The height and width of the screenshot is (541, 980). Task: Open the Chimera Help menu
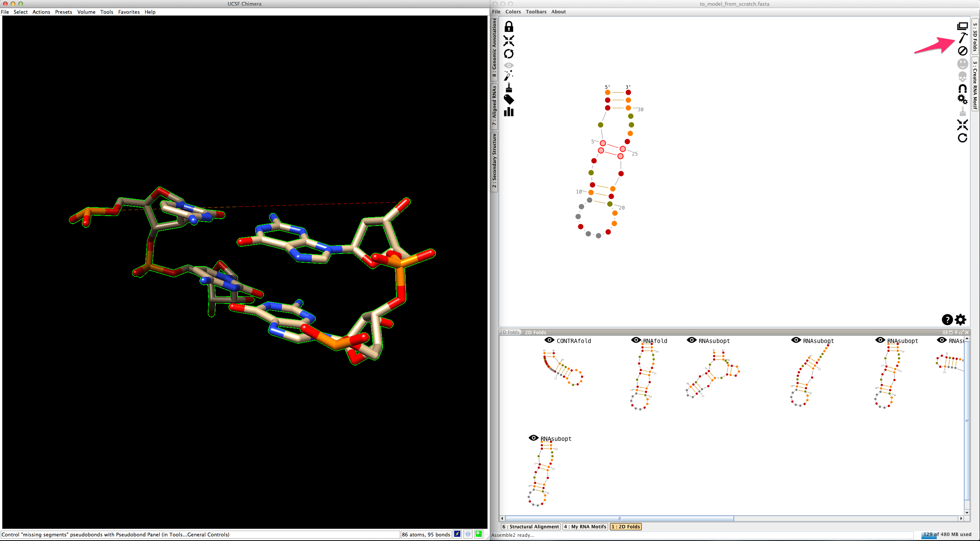pyautogui.click(x=150, y=12)
